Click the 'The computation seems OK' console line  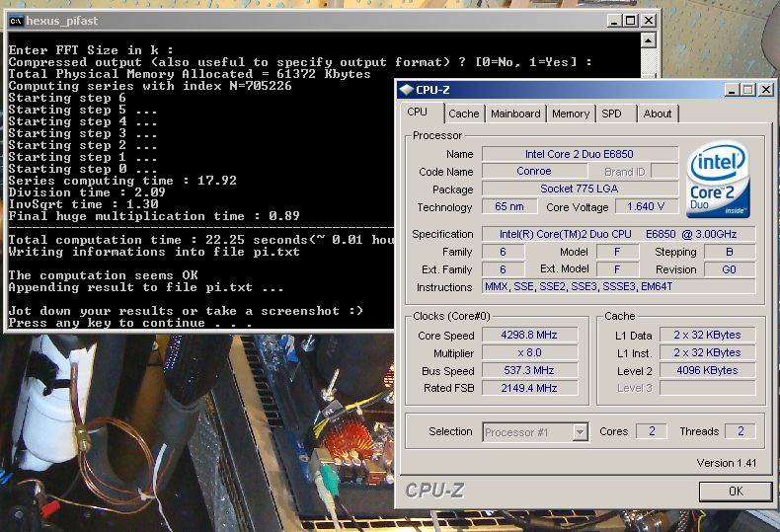coord(103,275)
